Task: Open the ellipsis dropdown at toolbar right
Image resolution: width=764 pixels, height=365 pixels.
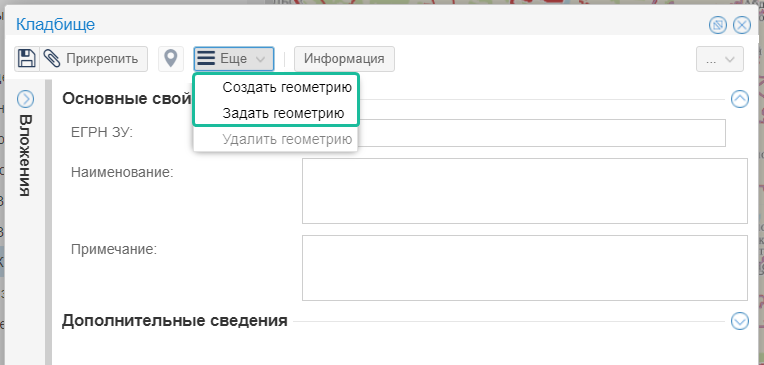Action: click(x=720, y=59)
